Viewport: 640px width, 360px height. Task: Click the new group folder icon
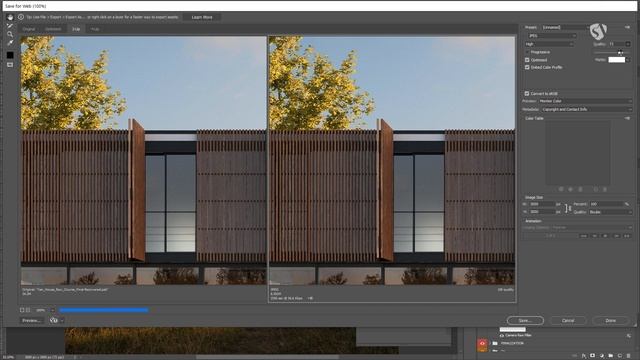pos(611,356)
